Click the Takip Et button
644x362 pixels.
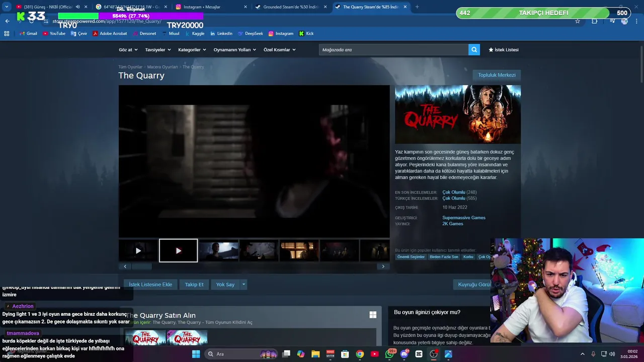click(x=194, y=285)
